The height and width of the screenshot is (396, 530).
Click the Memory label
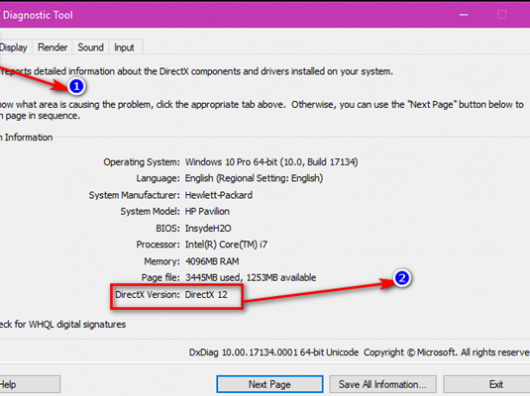coord(162,261)
